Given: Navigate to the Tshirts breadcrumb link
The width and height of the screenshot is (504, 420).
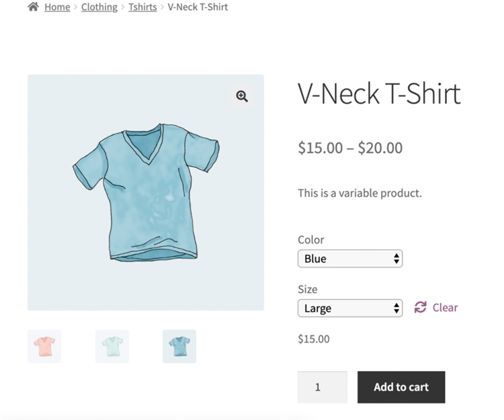Looking at the screenshot, I should 142,7.
